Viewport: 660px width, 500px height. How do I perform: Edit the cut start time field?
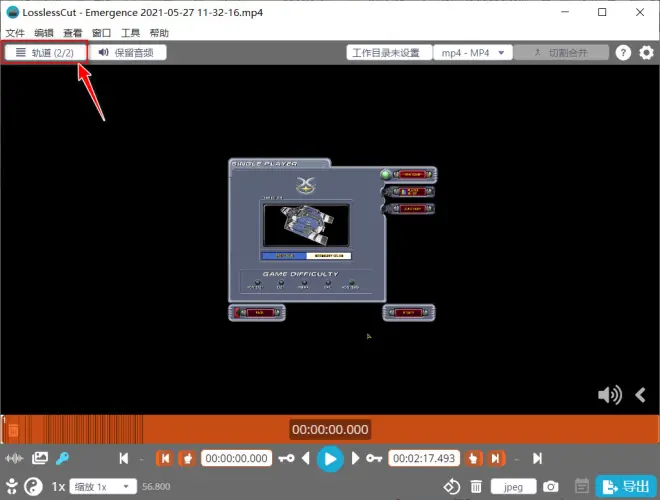tap(237, 458)
